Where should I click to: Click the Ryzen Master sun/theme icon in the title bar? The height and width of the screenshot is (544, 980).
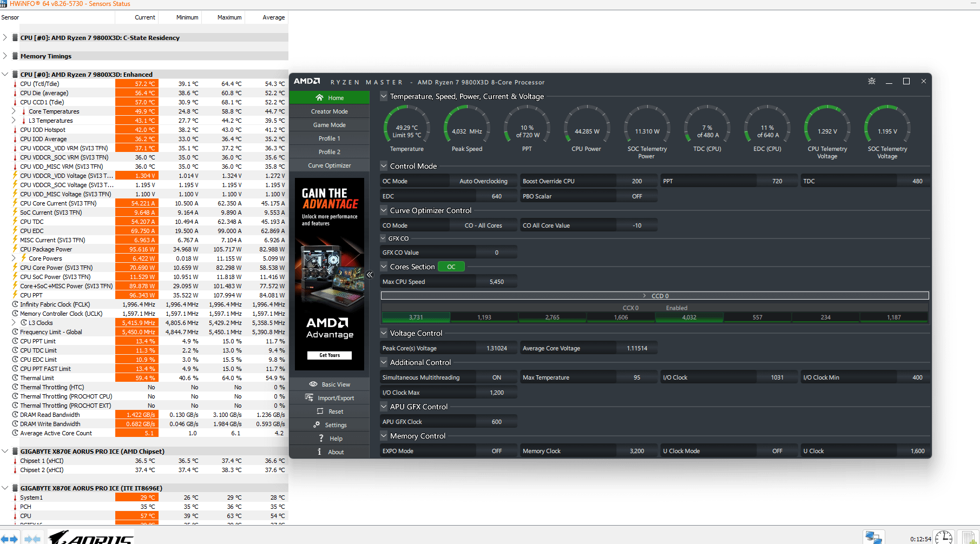871,81
